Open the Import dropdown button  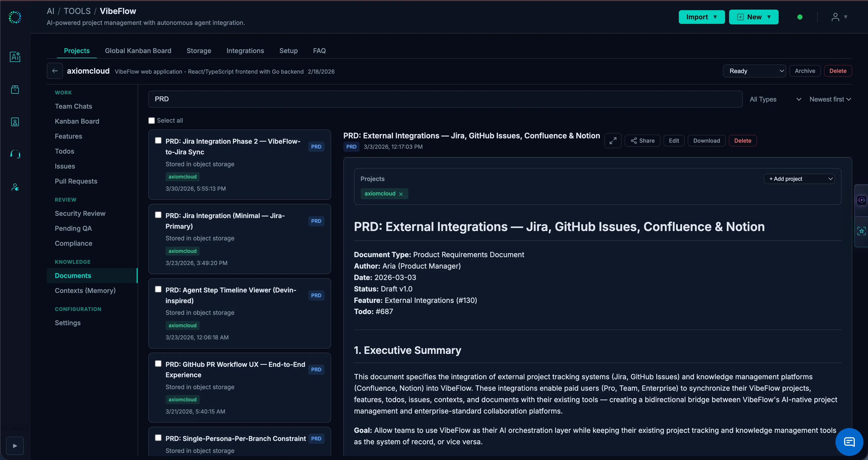point(702,17)
